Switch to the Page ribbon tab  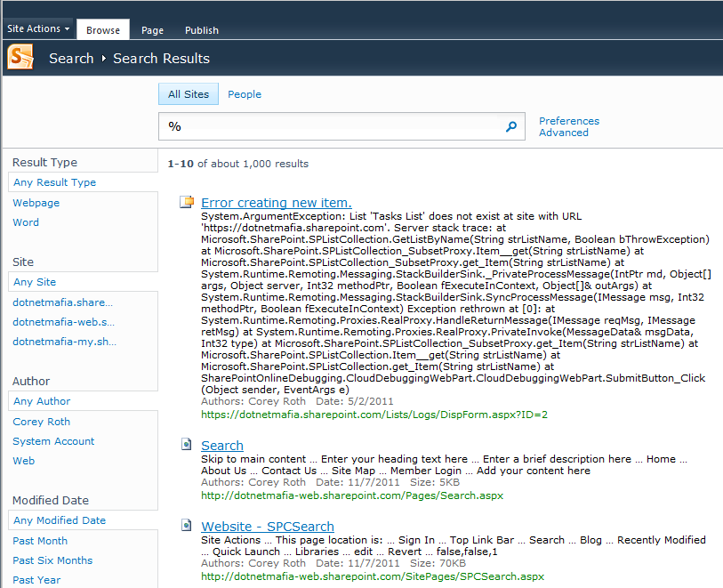[x=152, y=30]
